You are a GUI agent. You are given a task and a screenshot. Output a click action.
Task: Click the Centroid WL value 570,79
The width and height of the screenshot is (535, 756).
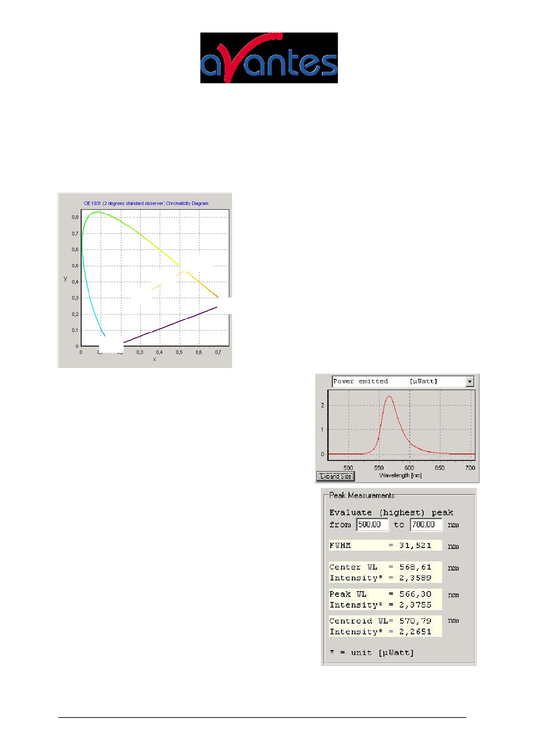[415, 621]
